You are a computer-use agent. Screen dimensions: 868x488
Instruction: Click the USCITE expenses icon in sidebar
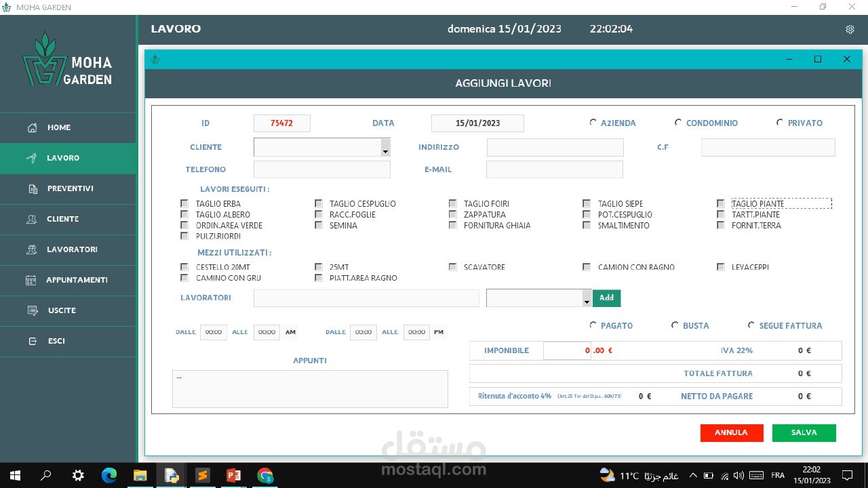33,310
